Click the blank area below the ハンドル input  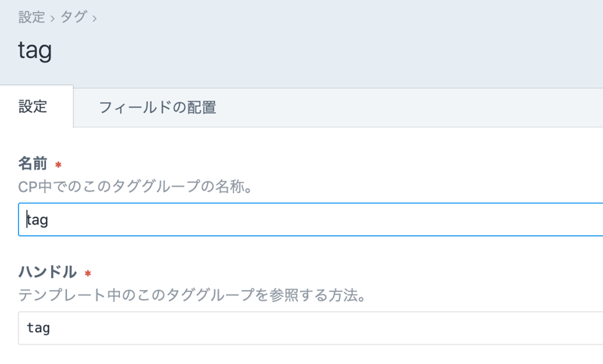(301, 355)
